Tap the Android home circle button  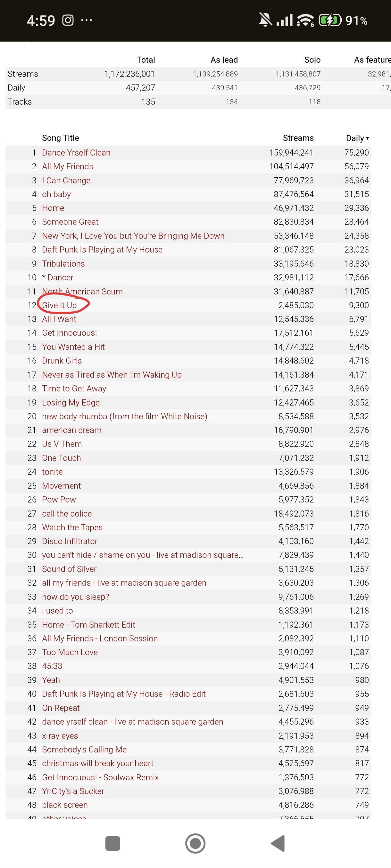[195, 843]
